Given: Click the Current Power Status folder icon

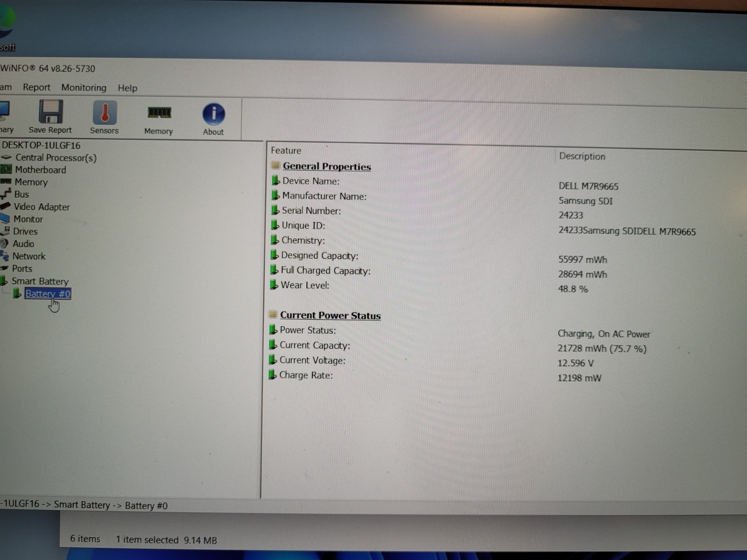Looking at the screenshot, I should pos(273,315).
